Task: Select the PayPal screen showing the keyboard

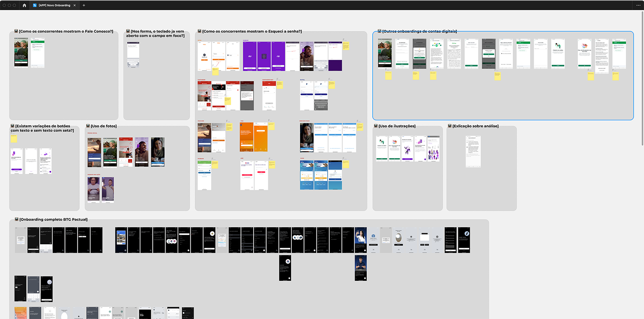Action: coord(321,96)
